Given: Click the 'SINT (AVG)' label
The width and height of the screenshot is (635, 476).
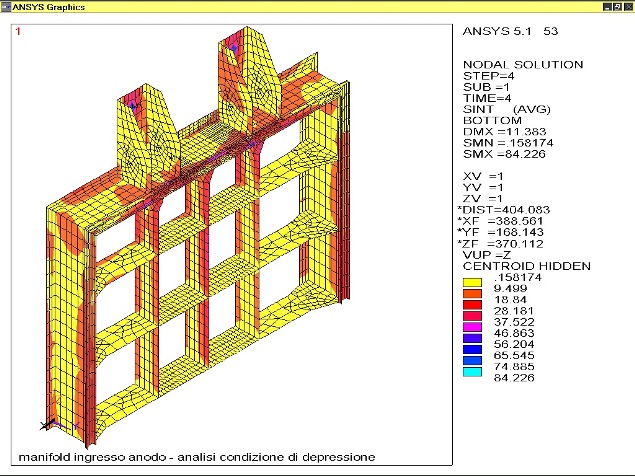Looking at the screenshot, I should point(507,109).
